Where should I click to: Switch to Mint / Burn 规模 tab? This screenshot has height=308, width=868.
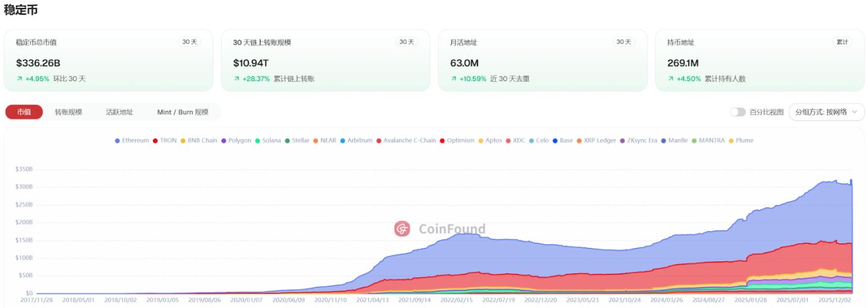tap(182, 112)
